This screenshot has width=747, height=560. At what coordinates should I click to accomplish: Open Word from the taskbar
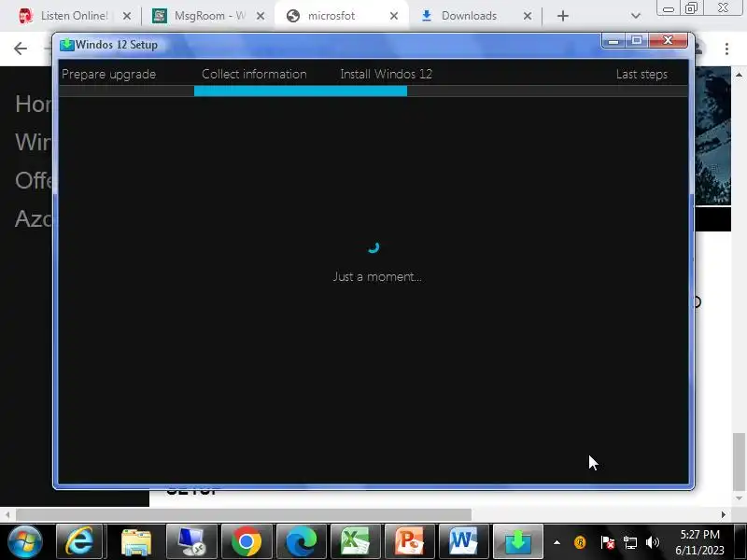click(x=463, y=541)
